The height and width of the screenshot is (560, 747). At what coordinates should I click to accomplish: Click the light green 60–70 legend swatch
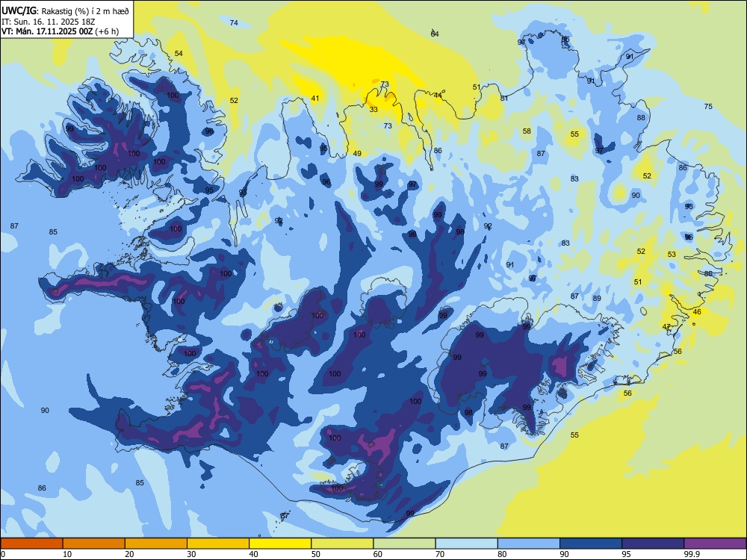404,544
